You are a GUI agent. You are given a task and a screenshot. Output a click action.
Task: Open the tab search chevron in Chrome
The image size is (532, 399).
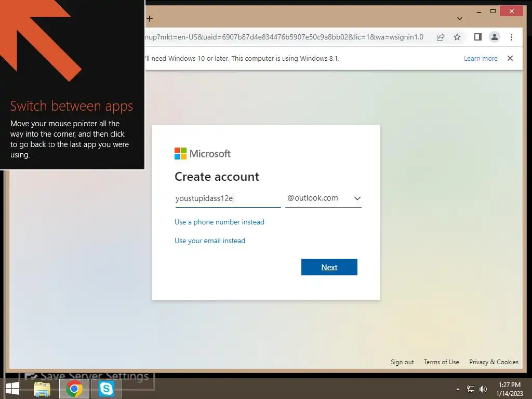(x=460, y=19)
